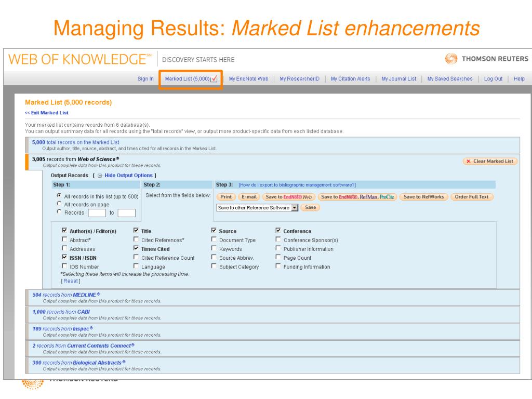Click Save button next to dropdown
Viewport: 532px width, 399px height.
(311, 207)
